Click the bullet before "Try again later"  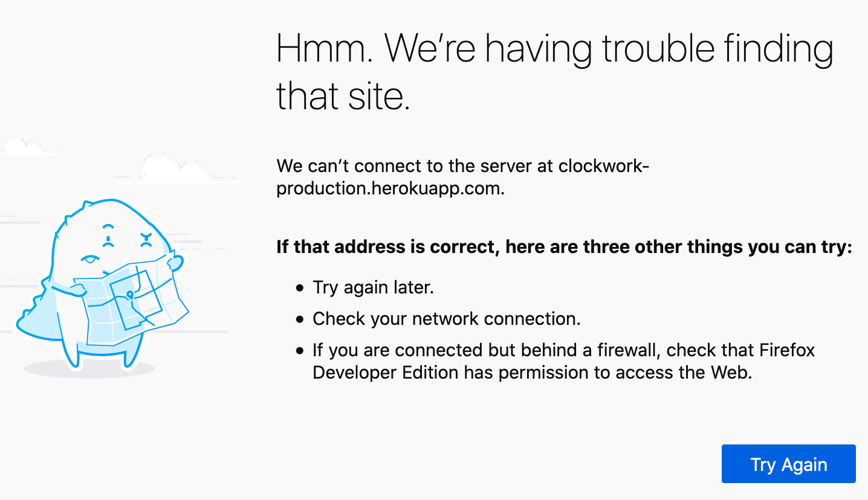(x=300, y=288)
